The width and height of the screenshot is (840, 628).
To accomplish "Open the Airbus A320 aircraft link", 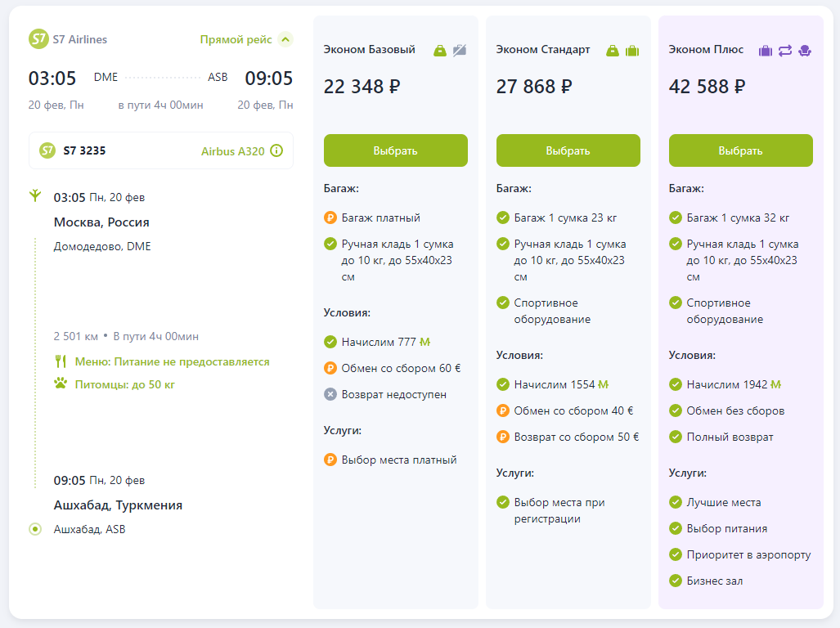I will (232, 151).
